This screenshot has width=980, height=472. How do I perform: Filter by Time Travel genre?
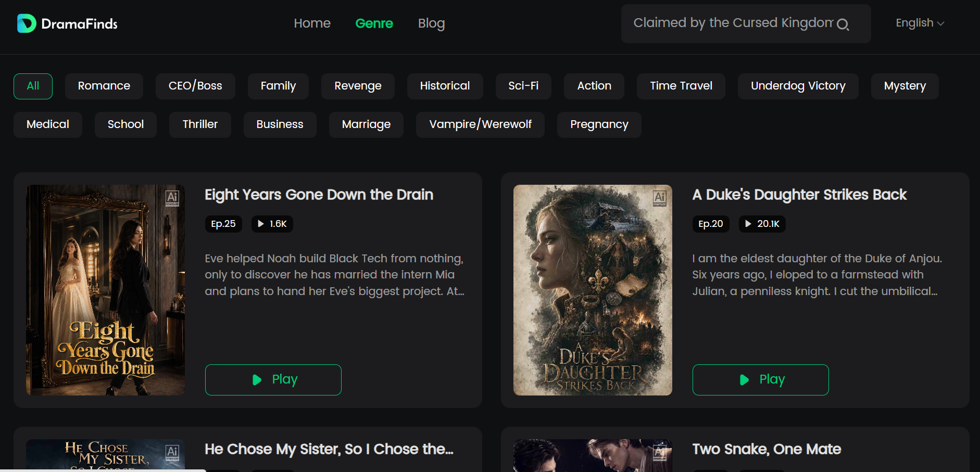[x=681, y=86]
